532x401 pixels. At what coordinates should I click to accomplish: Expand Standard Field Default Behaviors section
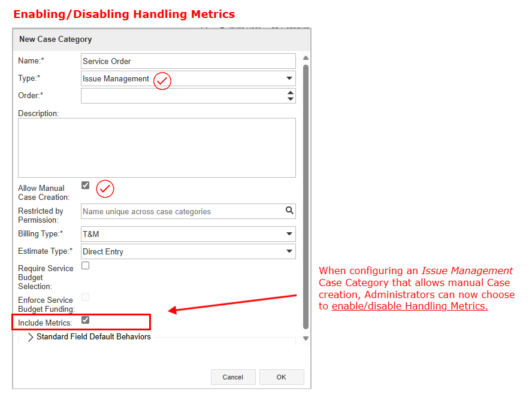tap(31, 337)
